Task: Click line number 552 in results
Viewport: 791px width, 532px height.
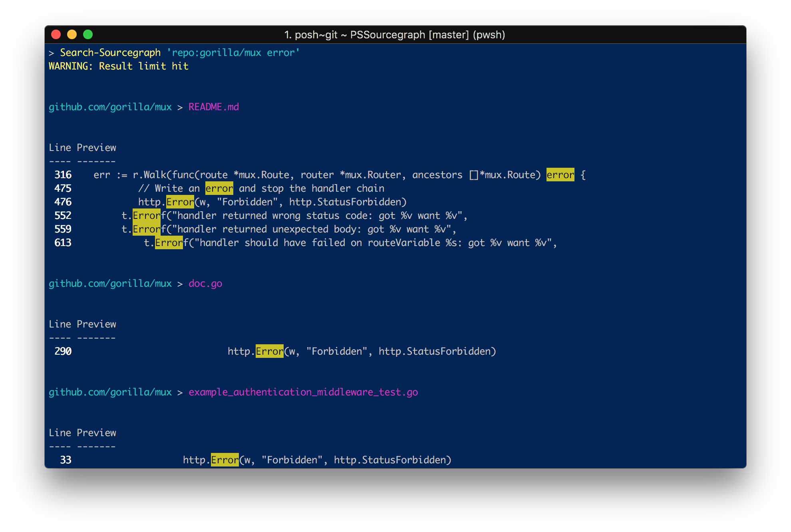Action: (63, 216)
